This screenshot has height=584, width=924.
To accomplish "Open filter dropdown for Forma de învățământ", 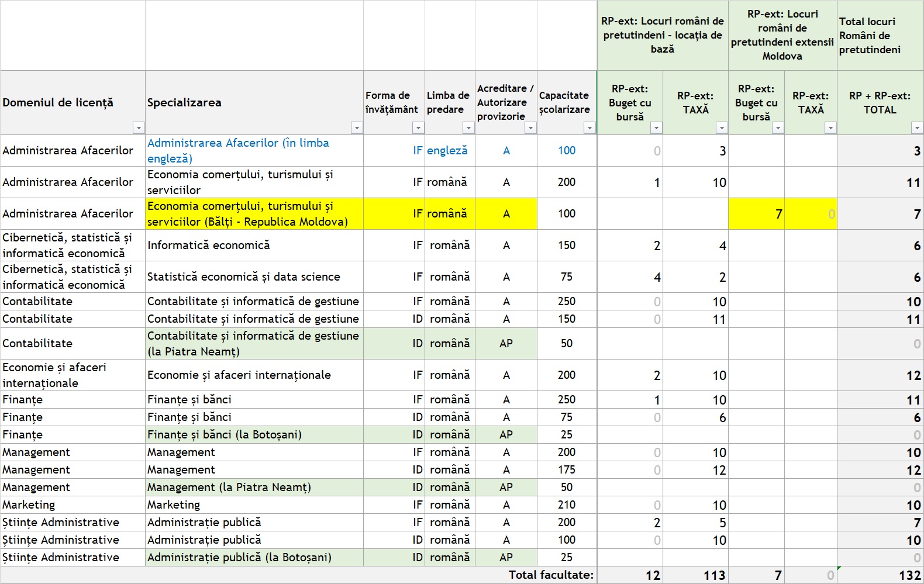I will [x=418, y=128].
